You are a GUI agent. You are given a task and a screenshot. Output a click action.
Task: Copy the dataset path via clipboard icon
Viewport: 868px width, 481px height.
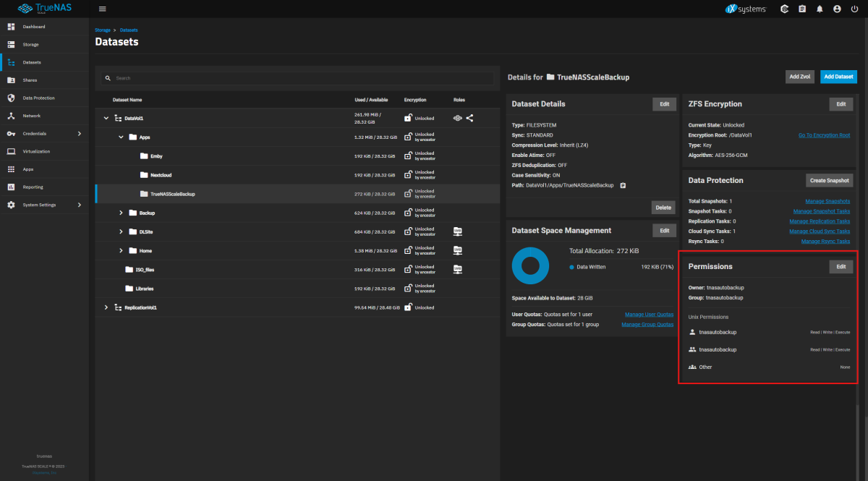pyautogui.click(x=623, y=185)
